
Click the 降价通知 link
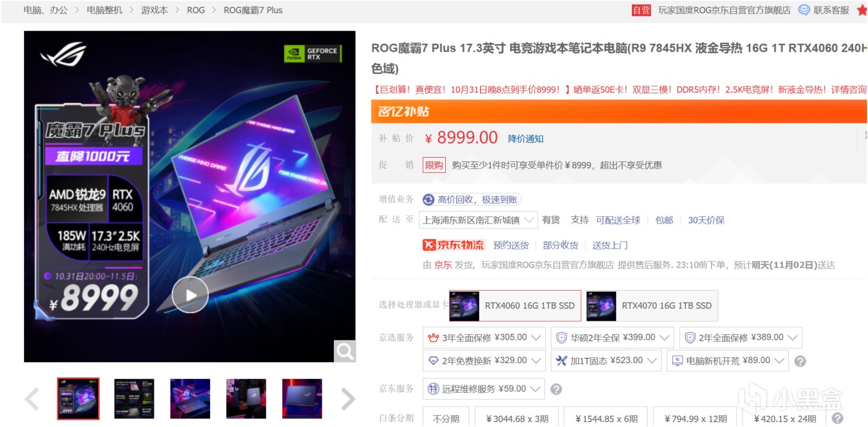pos(525,139)
